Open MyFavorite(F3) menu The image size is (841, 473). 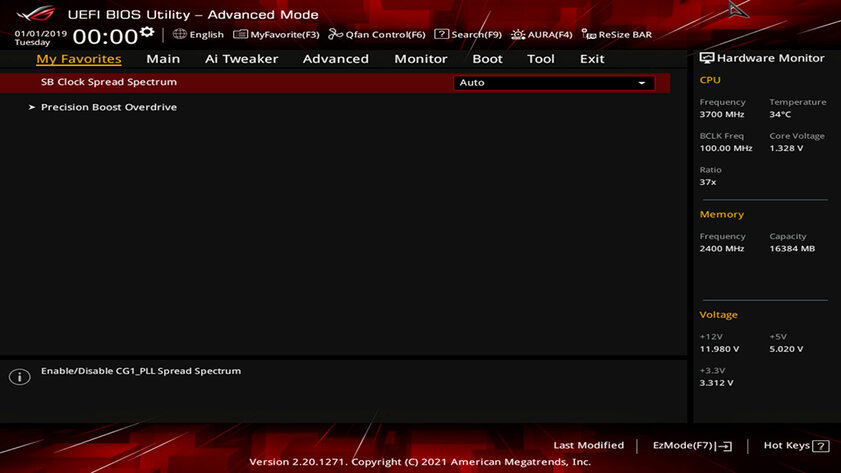click(x=276, y=34)
